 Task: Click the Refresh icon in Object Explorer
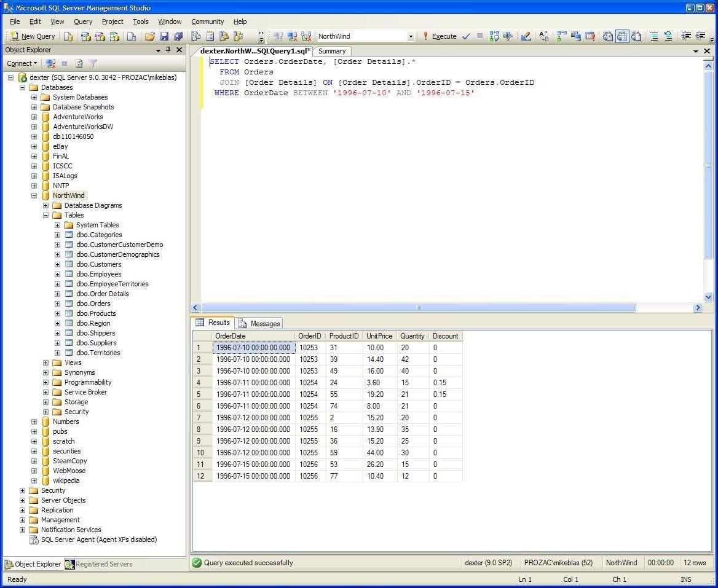[x=79, y=64]
